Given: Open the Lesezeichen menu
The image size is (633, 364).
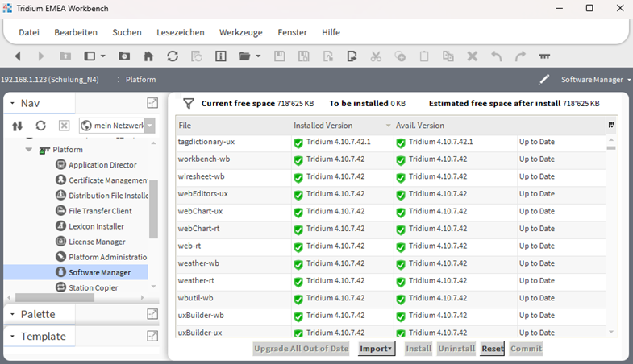Looking at the screenshot, I should (181, 32).
